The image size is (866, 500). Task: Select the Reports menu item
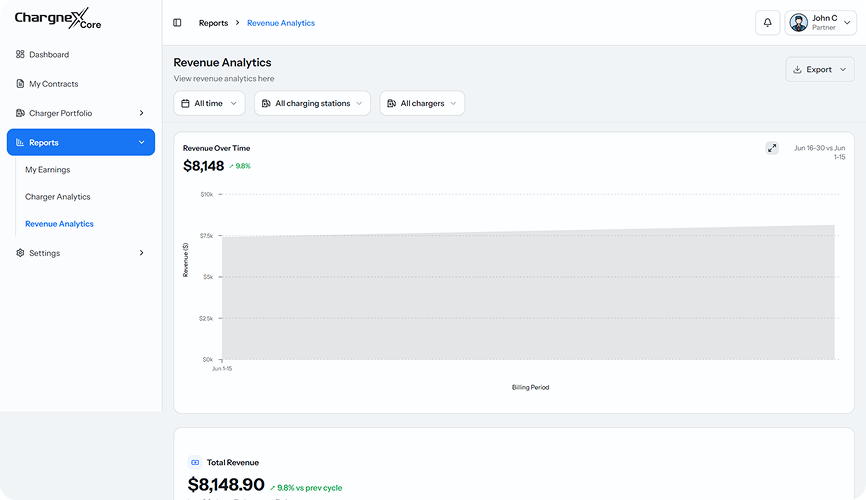(x=81, y=142)
